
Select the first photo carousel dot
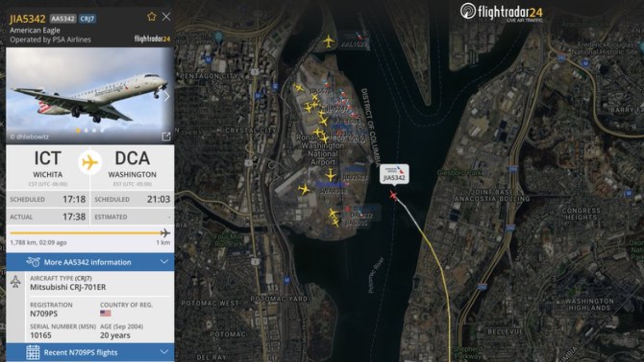pyautogui.click(x=78, y=130)
